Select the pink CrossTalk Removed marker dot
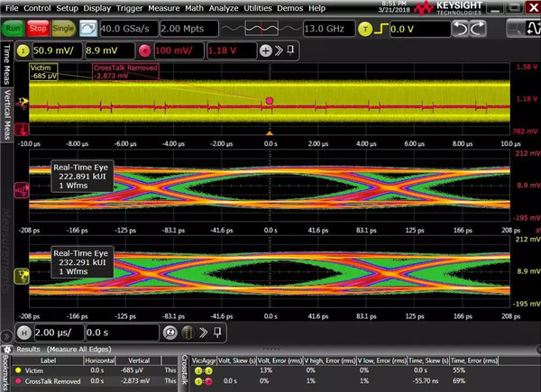This screenshot has height=392, width=541. (x=269, y=101)
